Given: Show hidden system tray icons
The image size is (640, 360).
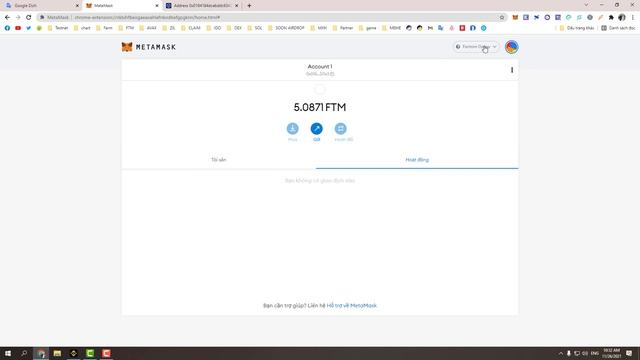Looking at the screenshot, I should [x=560, y=353].
